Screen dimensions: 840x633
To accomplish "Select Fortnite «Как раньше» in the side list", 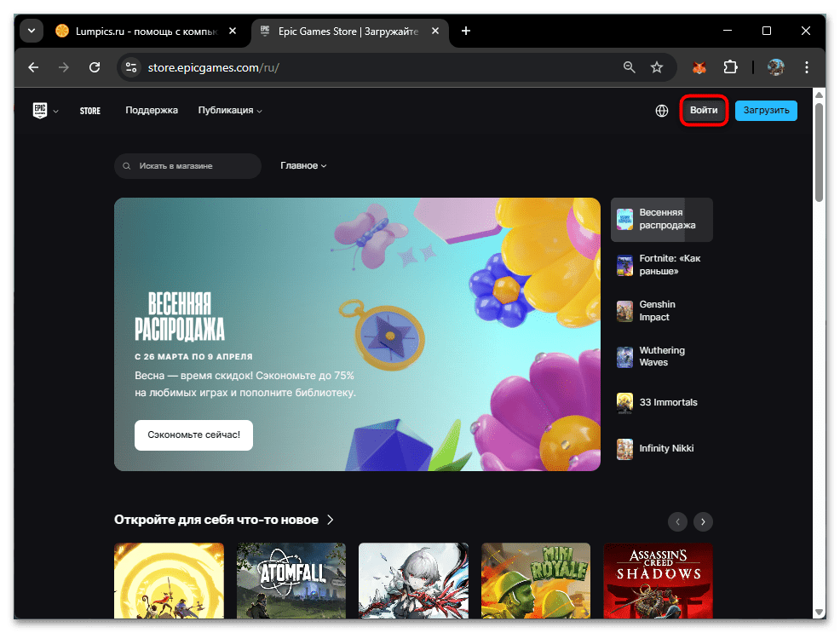I will pyautogui.click(x=662, y=265).
